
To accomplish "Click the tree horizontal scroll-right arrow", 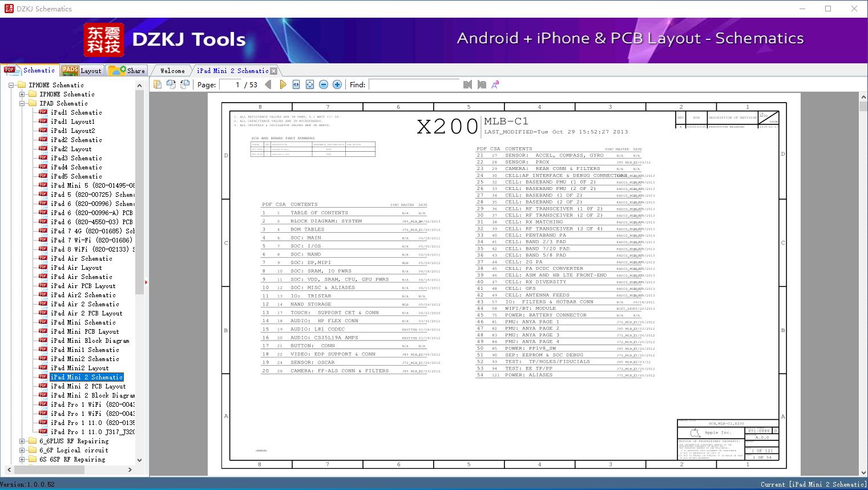I will coord(130,469).
